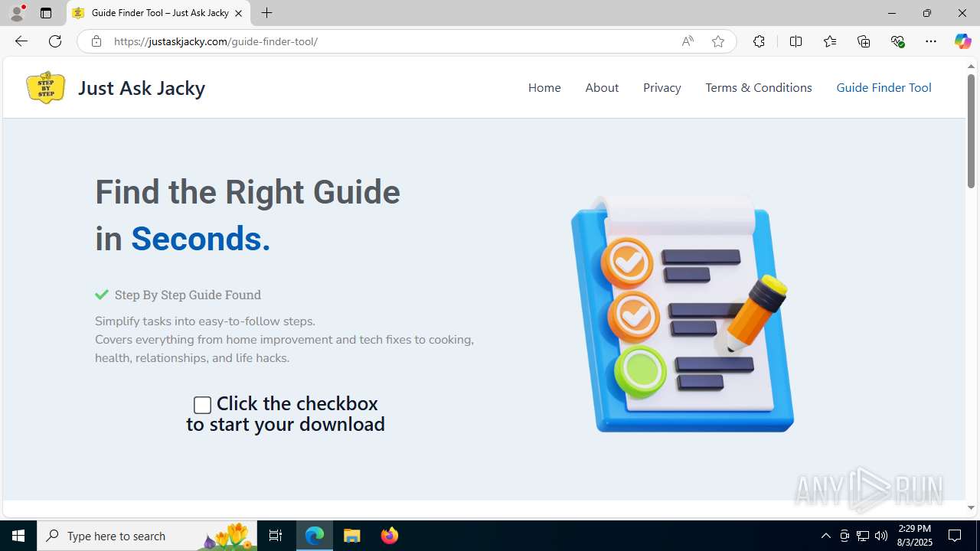Screen dimensions: 980x551
Task: Restore down the browser window
Action: (927, 13)
